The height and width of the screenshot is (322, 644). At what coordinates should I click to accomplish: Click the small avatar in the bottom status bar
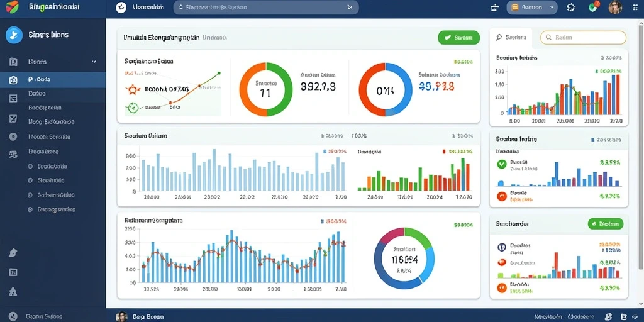(x=121, y=317)
